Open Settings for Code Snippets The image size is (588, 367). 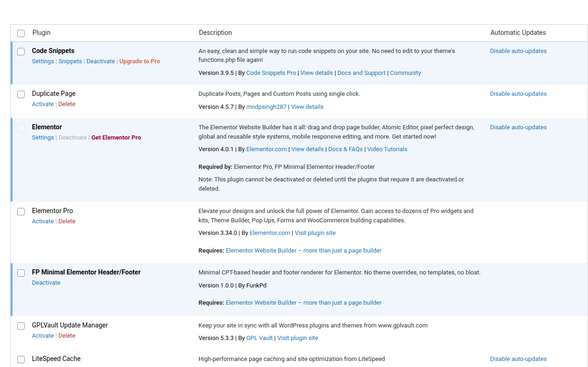point(43,61)
